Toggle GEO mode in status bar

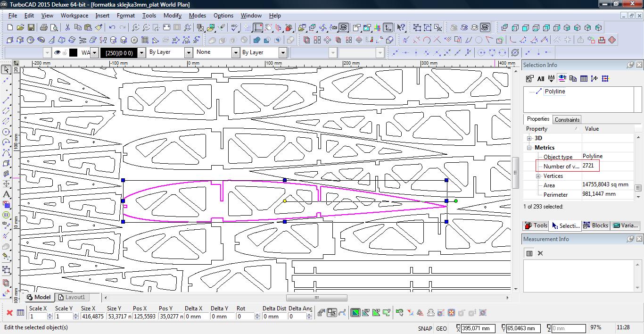[441, 328]
